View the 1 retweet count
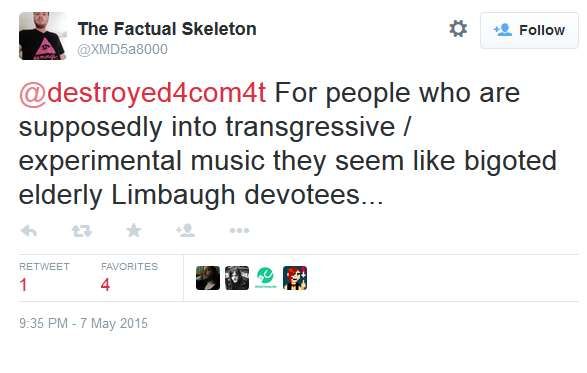The height and width of the screenshot is (373, 587). [x=23, y=285]
